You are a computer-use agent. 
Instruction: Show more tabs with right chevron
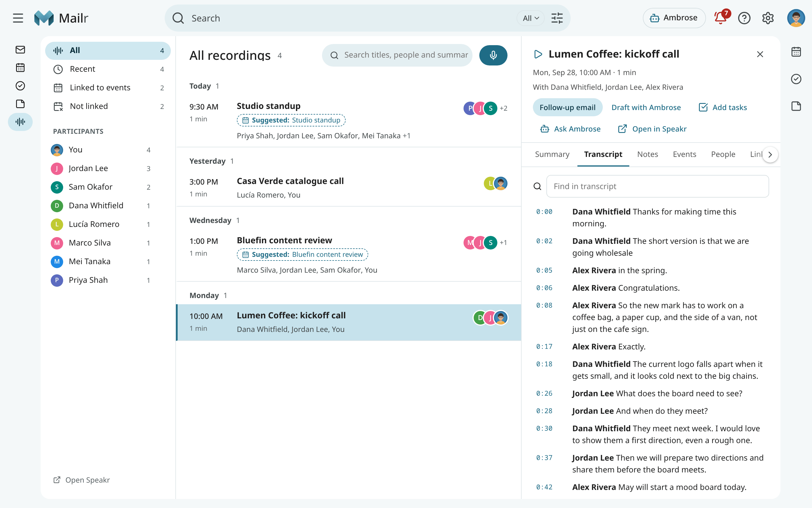(x=770, y=155)
